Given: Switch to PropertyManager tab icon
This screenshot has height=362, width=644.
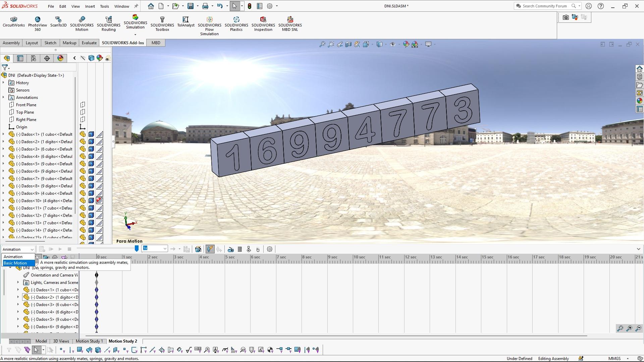Looking at the screenshot, I should (x=20, y=58).
